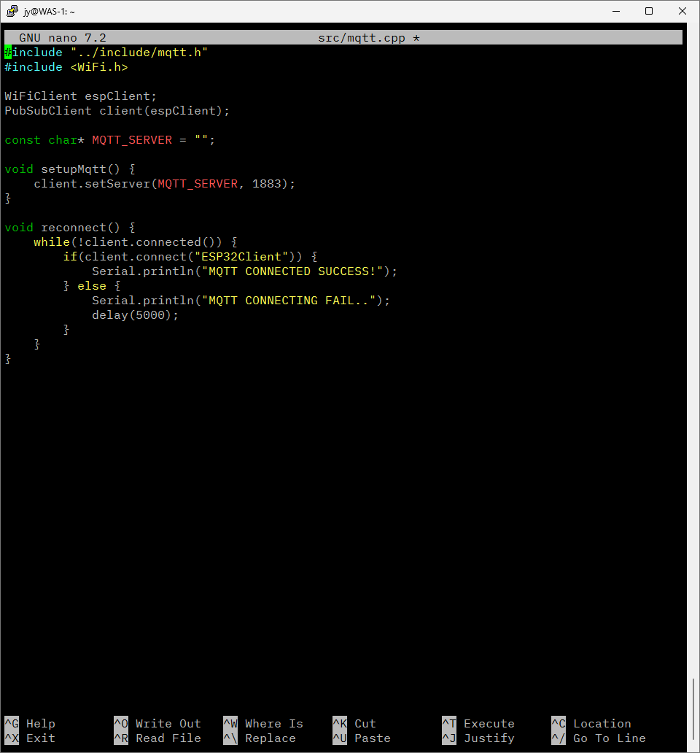Click the else keyword

[x=92, y=286]
